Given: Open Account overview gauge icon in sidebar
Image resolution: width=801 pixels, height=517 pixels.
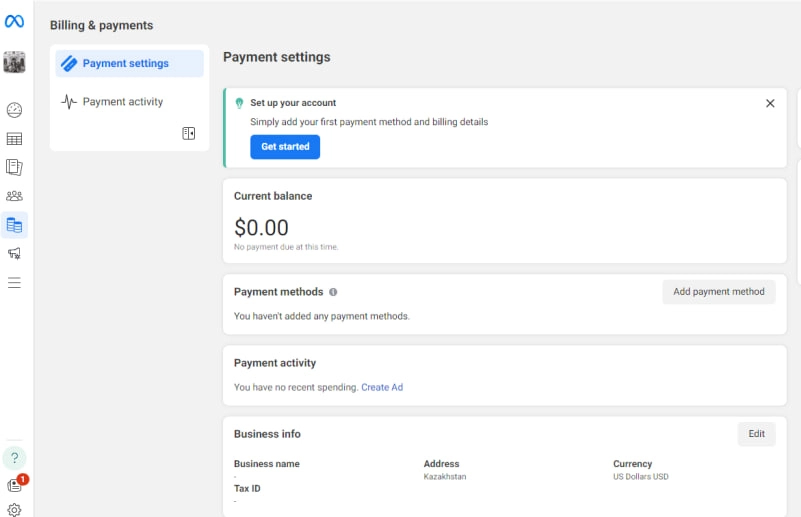Looking at the screenshot, I should click(x=14, y=110).
